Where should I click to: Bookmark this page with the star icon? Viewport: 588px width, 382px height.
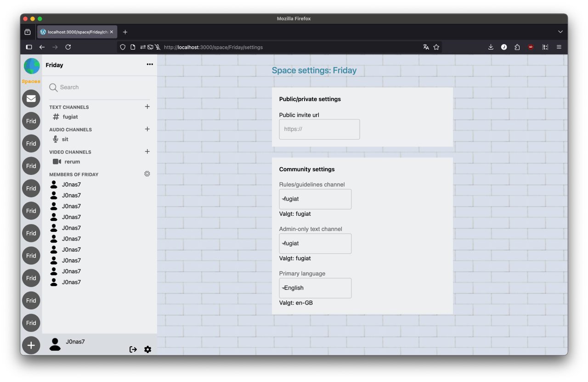coord(436,47)
